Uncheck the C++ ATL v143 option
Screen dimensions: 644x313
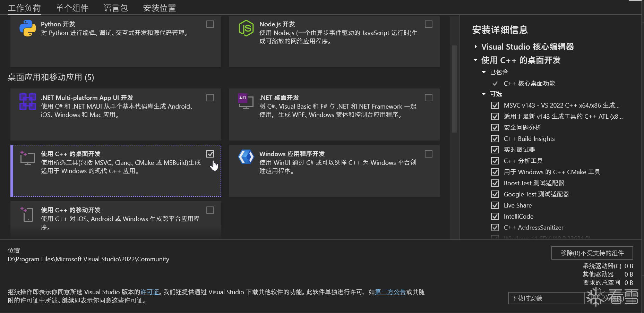point(495,116)
